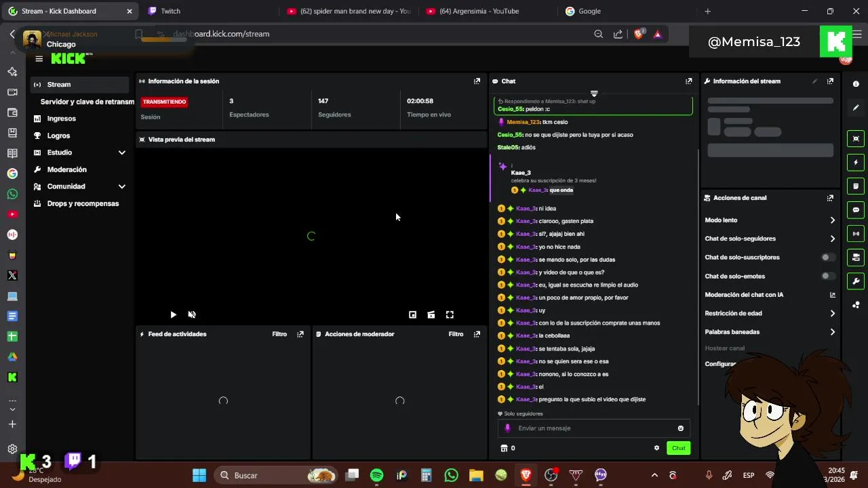The image size is (868, 488).
Task: Open Restricción de edad options
Action: (770, 314)
